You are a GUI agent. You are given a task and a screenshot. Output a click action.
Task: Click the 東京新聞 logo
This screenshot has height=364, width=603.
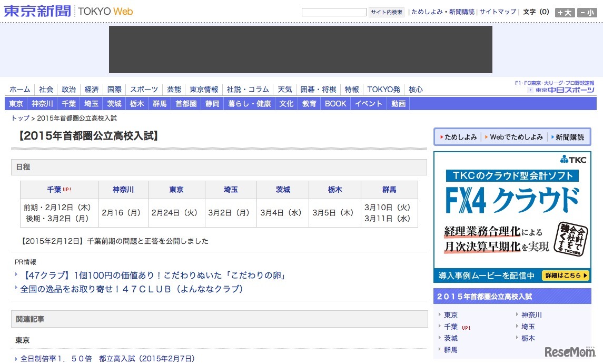[x=36, y=11]
